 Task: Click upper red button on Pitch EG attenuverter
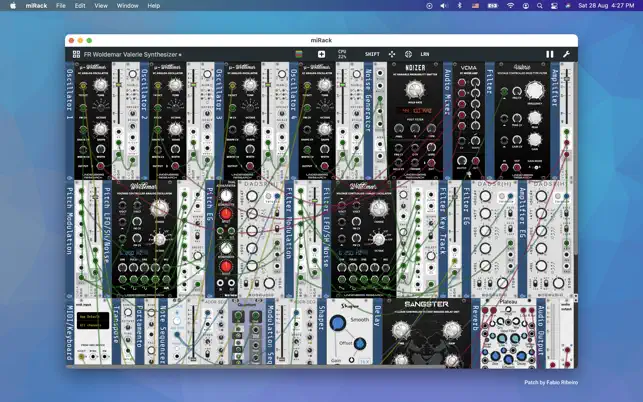pyautogui.click(x=226, y=214)
